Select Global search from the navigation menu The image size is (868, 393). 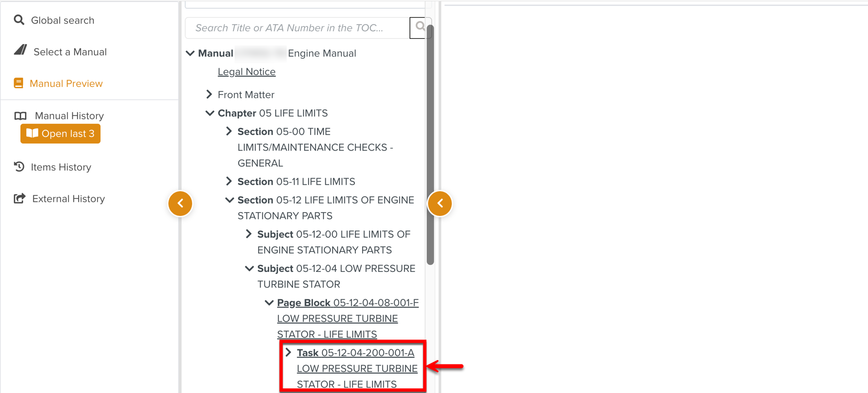(x=62, y=20)
